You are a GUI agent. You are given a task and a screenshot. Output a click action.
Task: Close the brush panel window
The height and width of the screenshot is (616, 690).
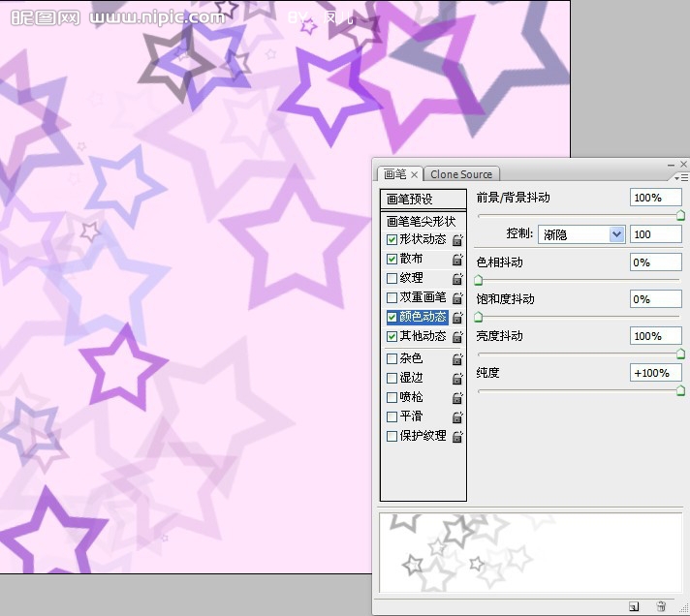coord(683,164)
